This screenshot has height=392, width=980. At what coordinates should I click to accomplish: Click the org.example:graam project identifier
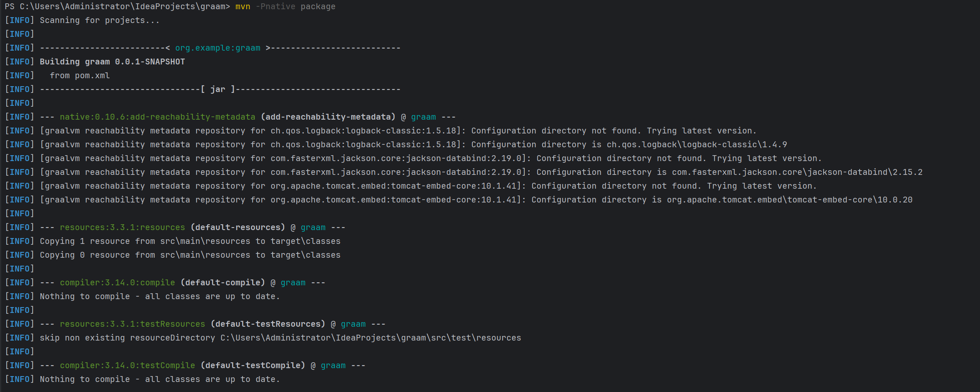click(x=217, y=48)
